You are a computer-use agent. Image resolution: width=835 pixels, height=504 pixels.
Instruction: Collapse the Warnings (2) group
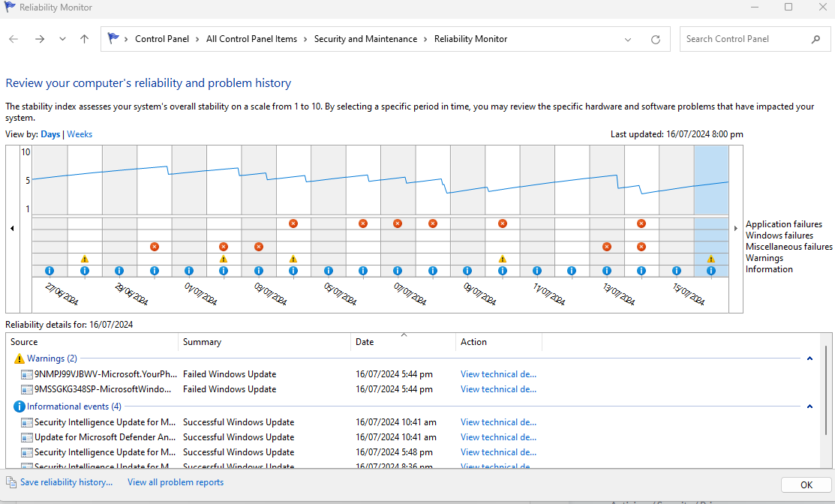(809, 358)
